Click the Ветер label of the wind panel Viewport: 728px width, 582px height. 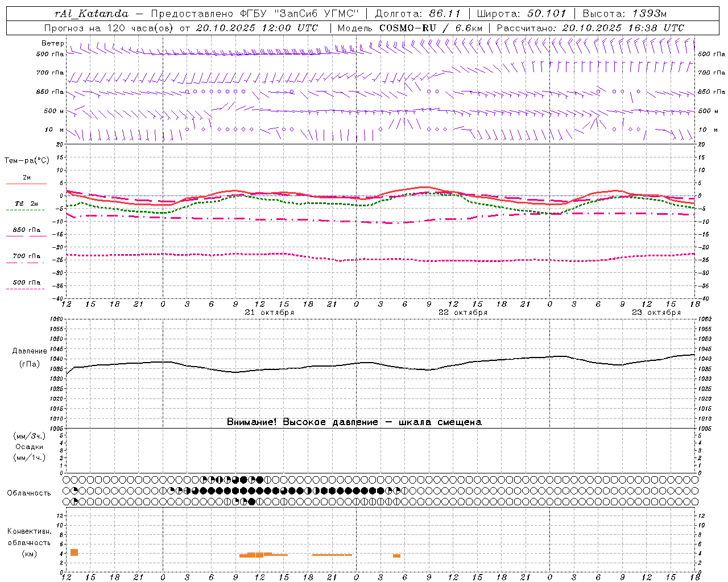(x=52, y=43)
